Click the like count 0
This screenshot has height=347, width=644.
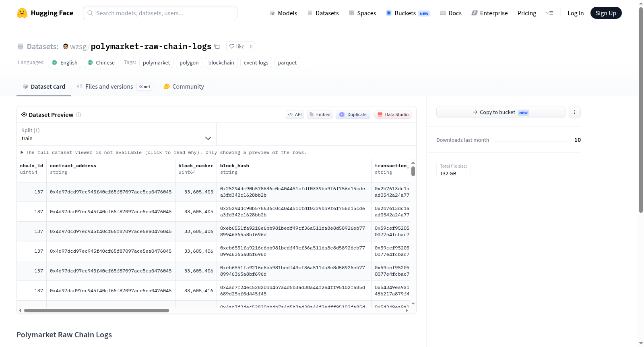coord(251,46)
